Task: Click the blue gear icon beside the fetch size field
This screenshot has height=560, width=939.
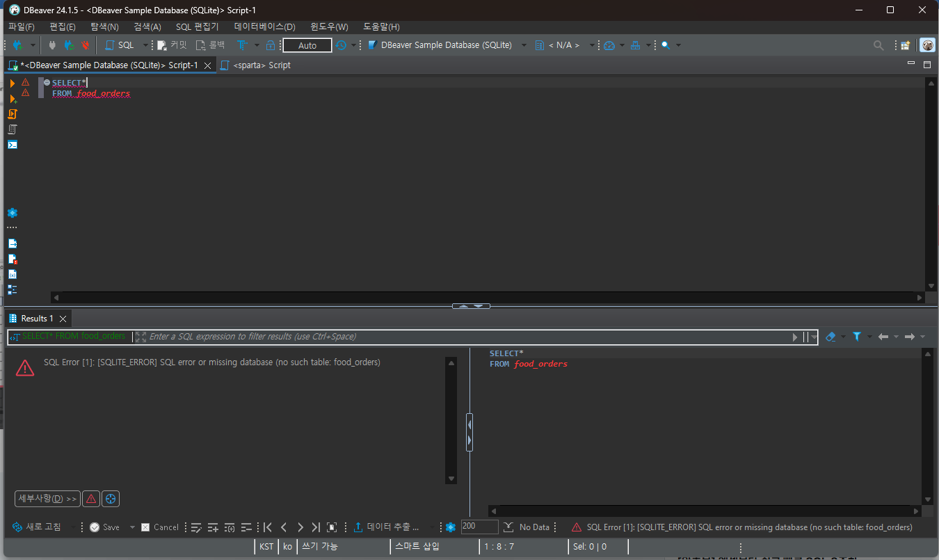Action: tap(451, 527)
